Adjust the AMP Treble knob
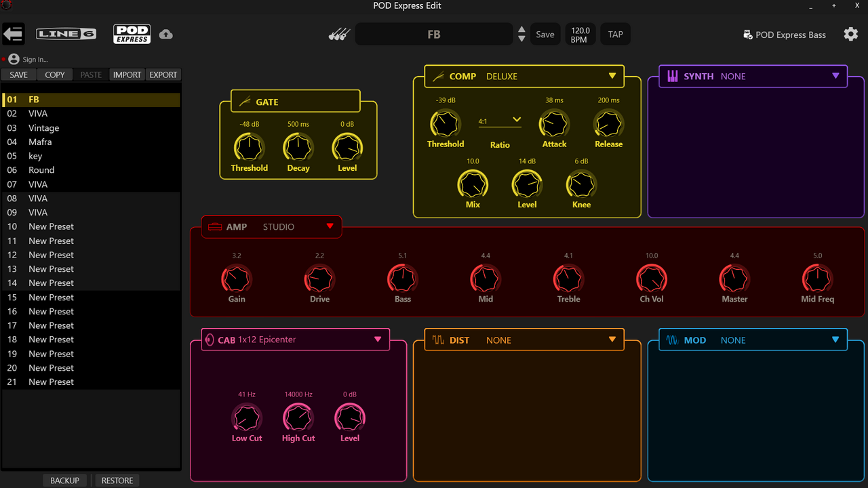Screen dimensions: 868x488 (568, 279)
